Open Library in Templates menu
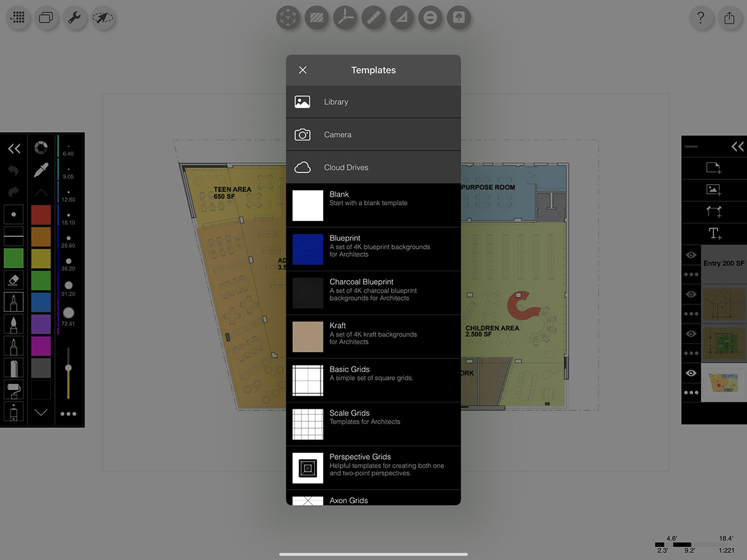 (374, 102)
